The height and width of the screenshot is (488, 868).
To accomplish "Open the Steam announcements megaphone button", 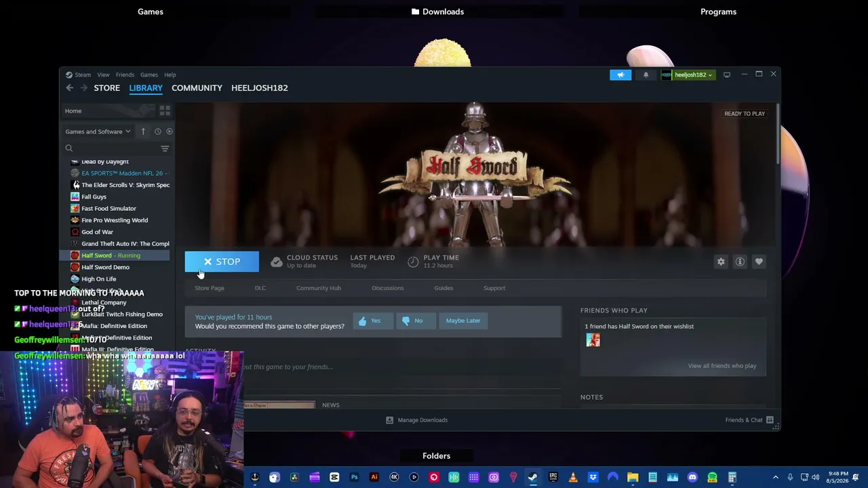I will (x=620, y=75).
